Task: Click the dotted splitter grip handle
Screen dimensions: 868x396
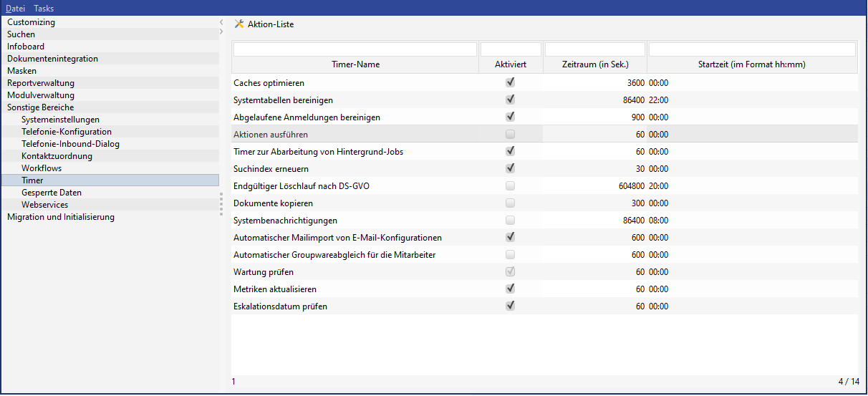Action: (221, 203)
